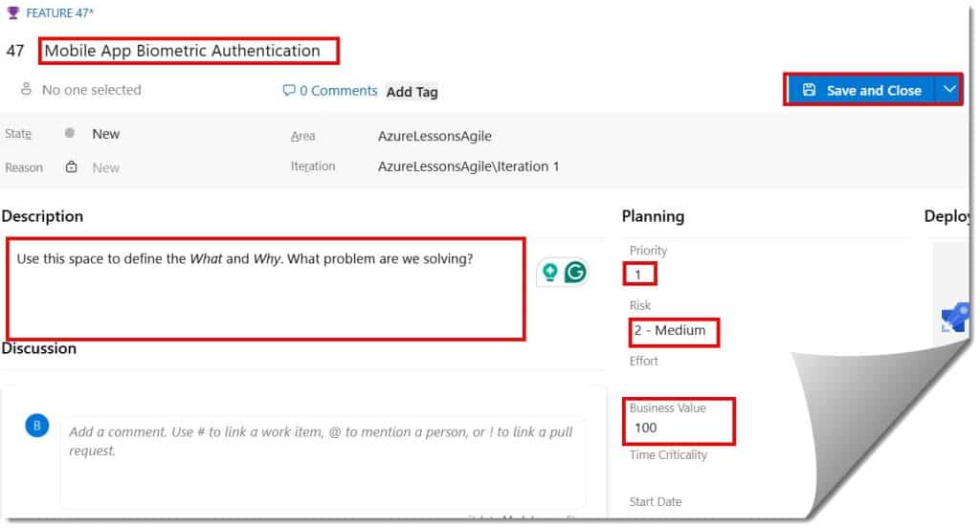Open the FEATURE 47 link
Viewport: 980px width, 529px height.
[59, 13]
